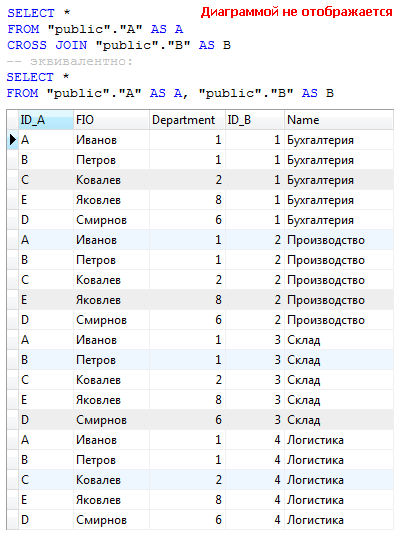Click the Name column header

pos(339,120)
